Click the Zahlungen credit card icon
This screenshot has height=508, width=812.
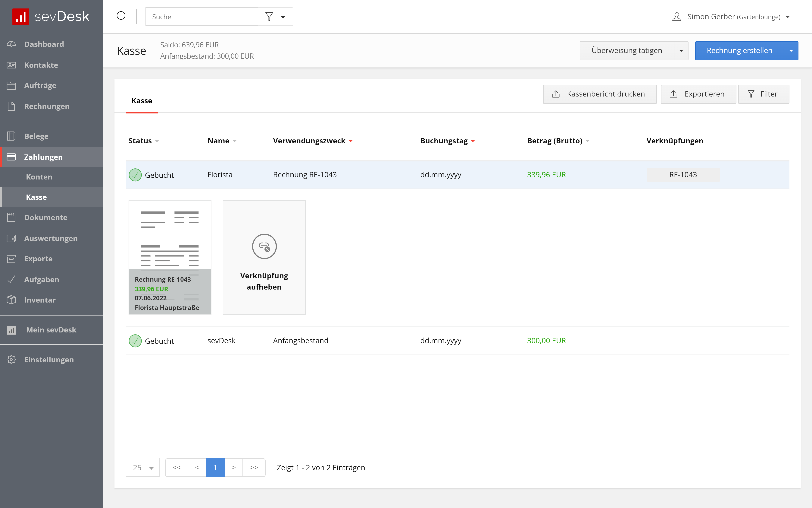pos(11,157)
